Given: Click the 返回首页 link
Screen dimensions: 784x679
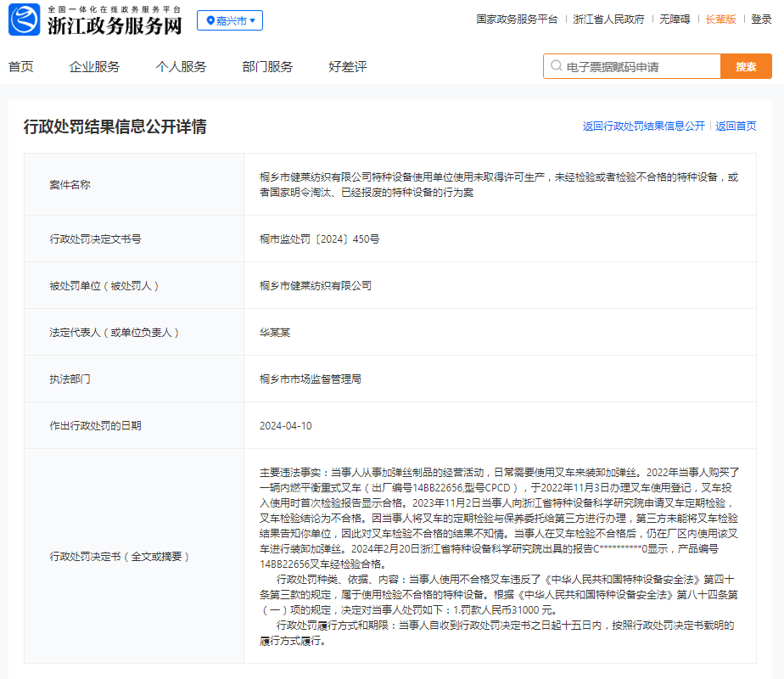Looking at the screenshot, I should 736,126.
